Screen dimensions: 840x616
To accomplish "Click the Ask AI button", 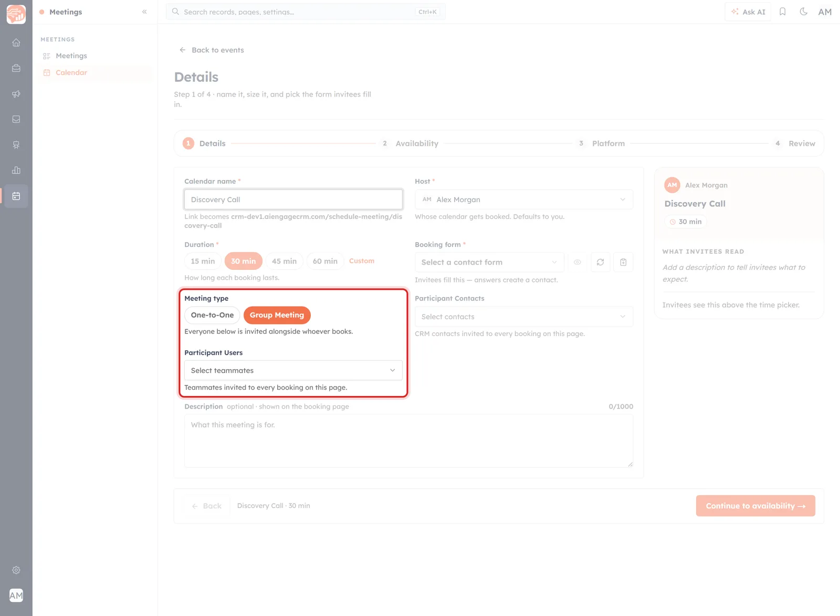I will [748, 12].
